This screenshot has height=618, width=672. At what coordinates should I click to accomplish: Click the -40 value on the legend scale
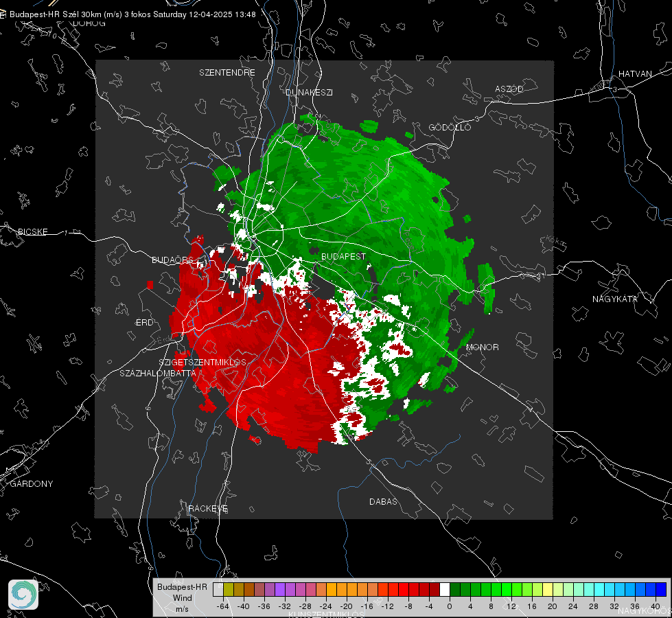(244, 606)
